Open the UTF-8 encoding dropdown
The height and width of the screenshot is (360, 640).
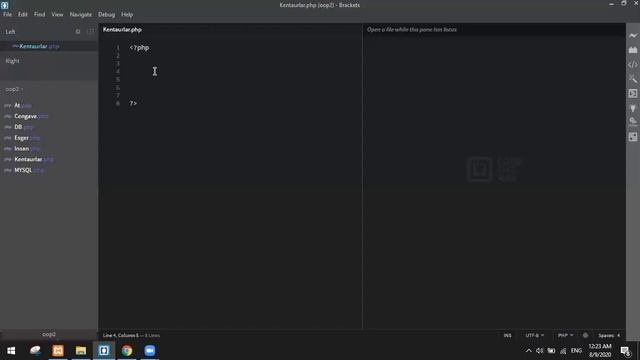534,335
